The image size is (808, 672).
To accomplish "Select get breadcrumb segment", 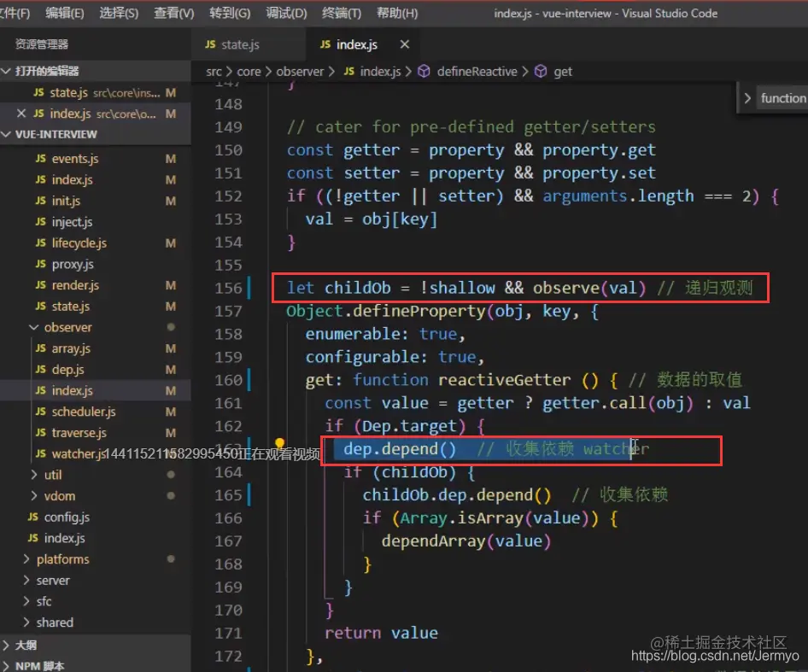I will (x=563, y=72).
